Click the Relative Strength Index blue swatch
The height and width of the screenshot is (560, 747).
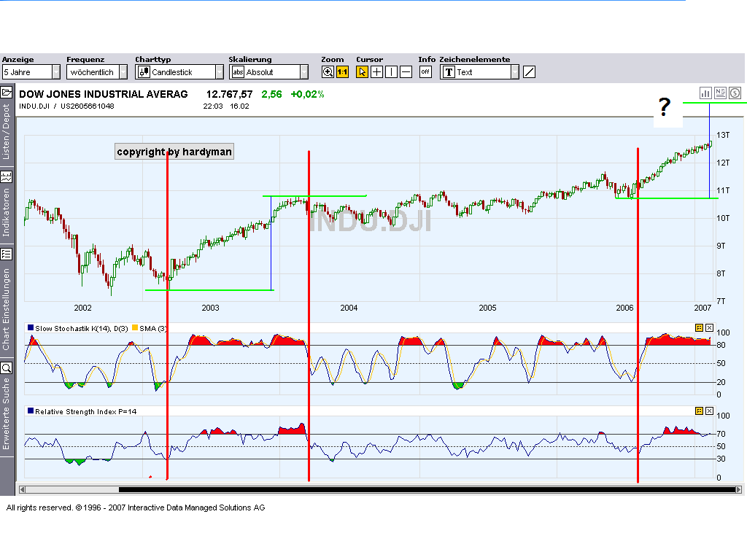point(31,411)
